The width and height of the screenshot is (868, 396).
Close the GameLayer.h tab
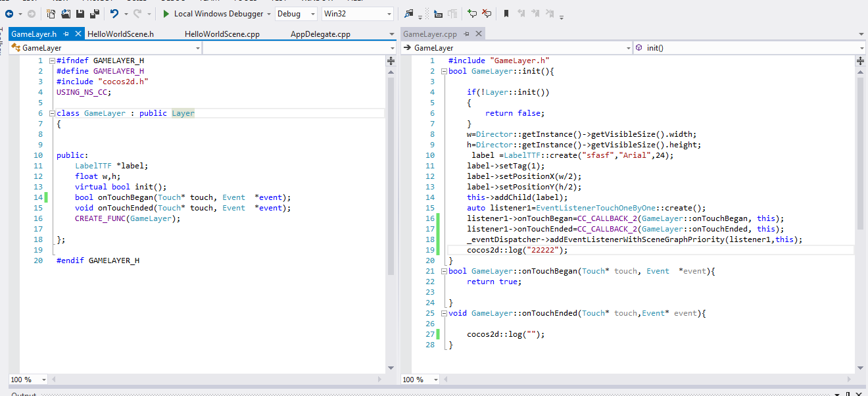pyautogui.click(x=79, y=34)
